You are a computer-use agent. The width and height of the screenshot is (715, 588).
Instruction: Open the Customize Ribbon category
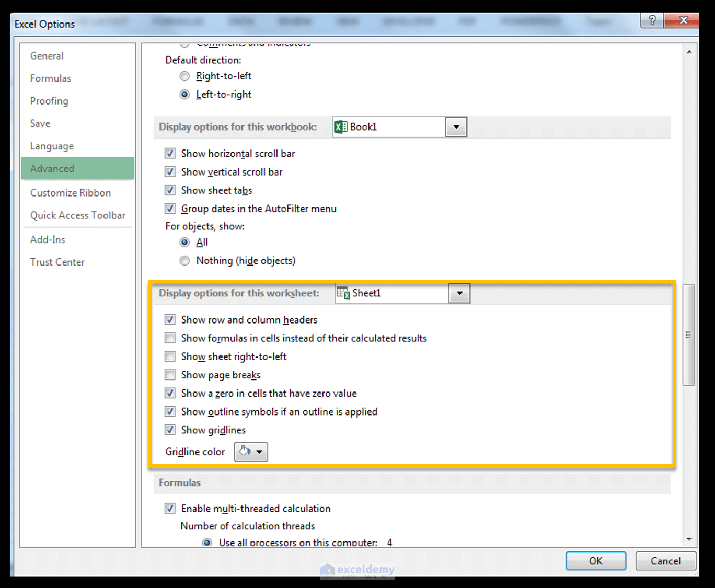pyautogui.click(x=77, y=193)
